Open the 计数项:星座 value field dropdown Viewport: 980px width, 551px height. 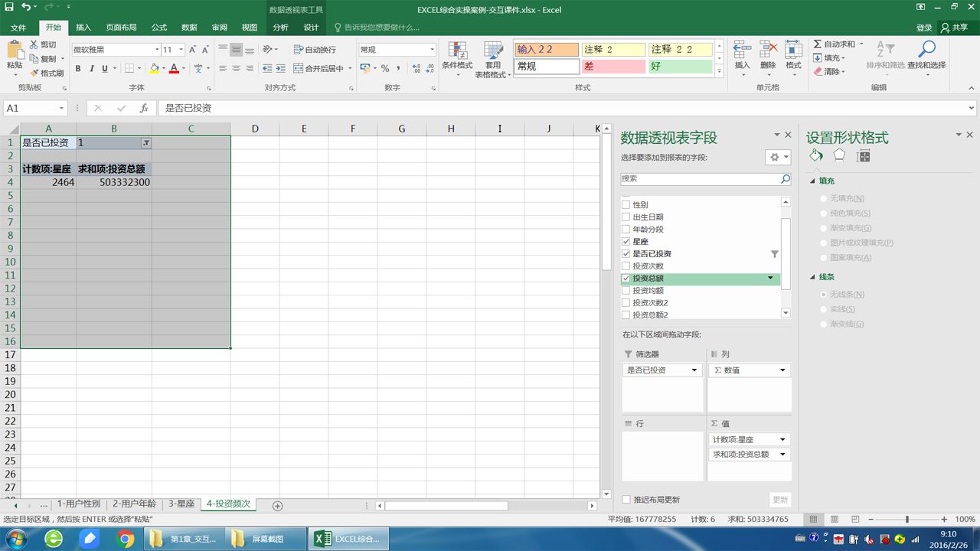(x=782, y=440)
